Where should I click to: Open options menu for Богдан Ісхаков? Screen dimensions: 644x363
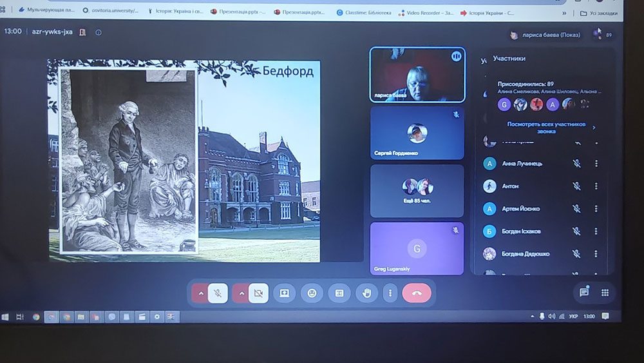596,231
